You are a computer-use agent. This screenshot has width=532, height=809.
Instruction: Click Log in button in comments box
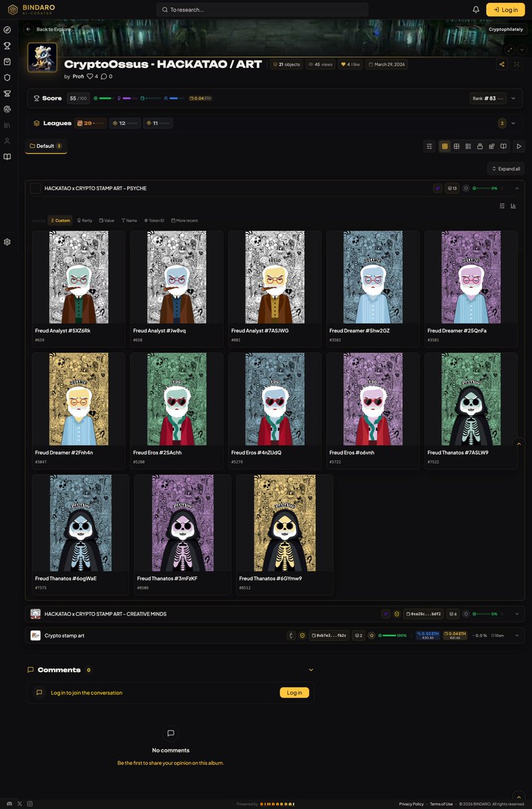click(x=295, y=692)
